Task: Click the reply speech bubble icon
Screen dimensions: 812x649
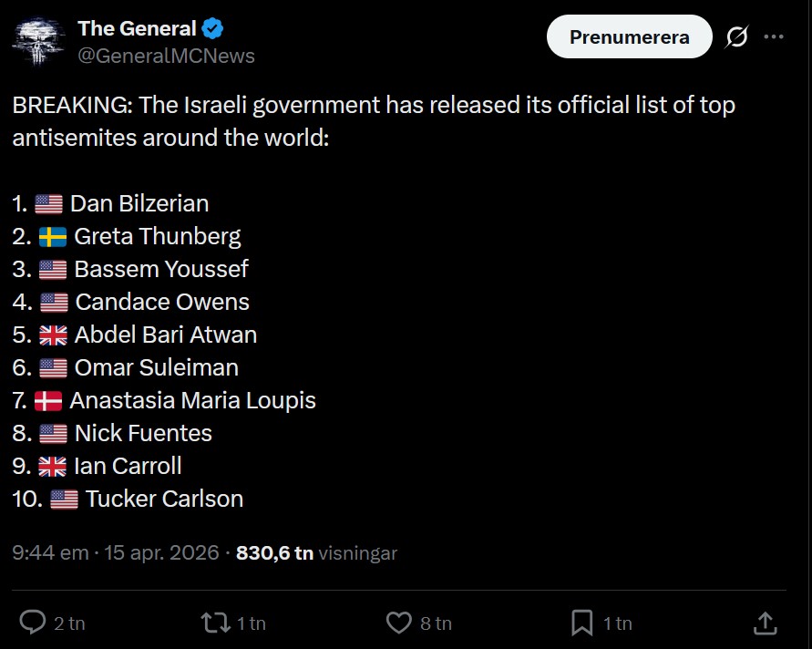Action: click(33, 623)
